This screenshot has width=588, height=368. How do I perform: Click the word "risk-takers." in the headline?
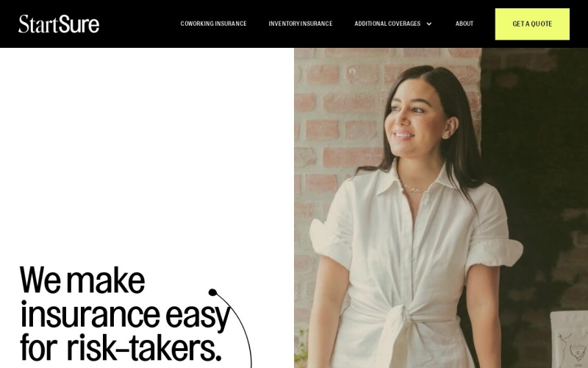[x=143, y=348]
